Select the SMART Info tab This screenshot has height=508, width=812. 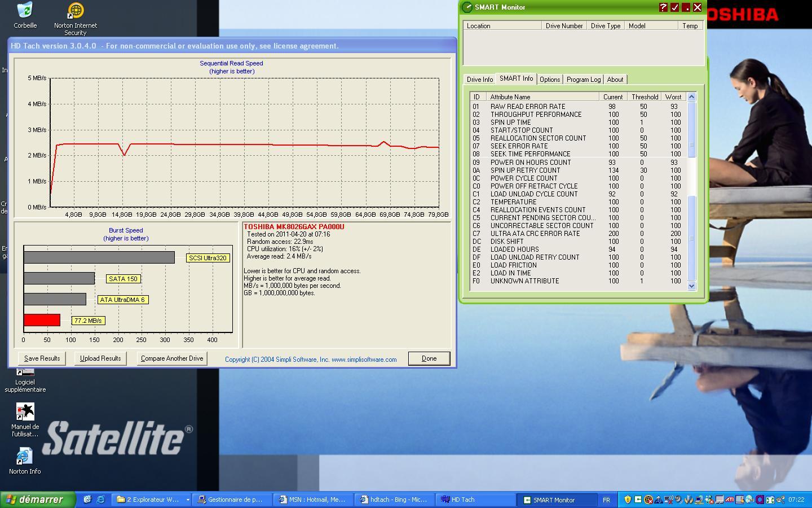pyautogui.click(x=516, y=78)
